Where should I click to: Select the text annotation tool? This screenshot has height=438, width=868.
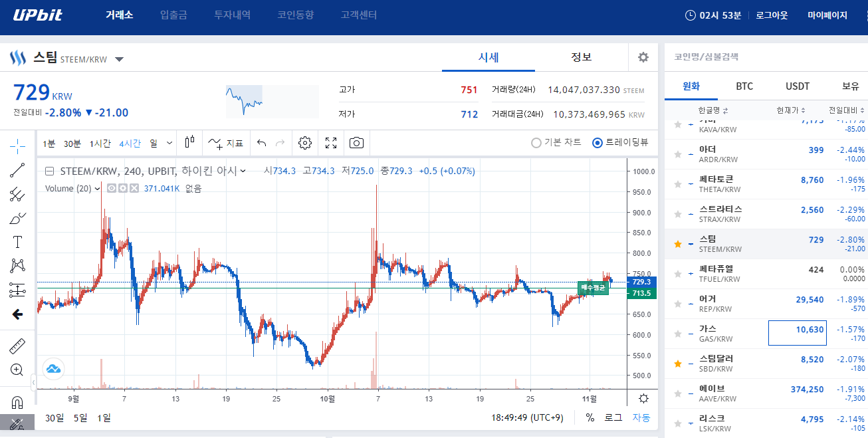(x=18, y=242)
